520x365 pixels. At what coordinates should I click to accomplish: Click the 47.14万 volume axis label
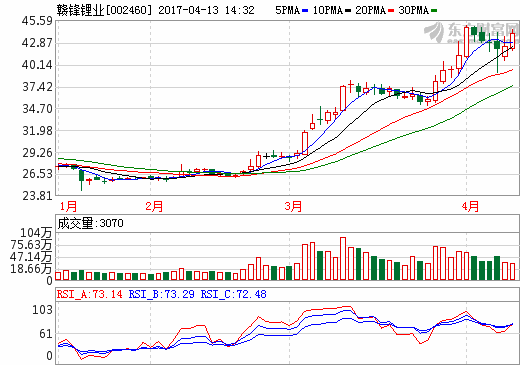pos(31,257)
